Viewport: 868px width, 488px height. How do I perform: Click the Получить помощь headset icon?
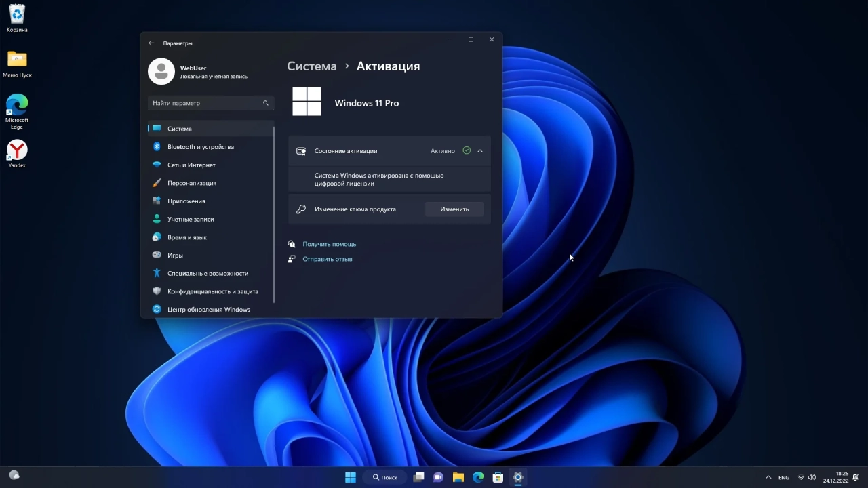point(292,244)
